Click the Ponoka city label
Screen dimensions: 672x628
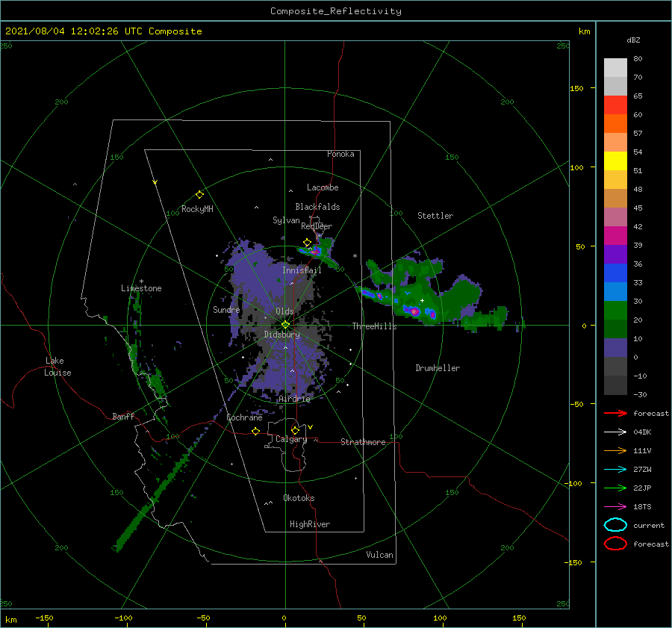pos(340,154)
